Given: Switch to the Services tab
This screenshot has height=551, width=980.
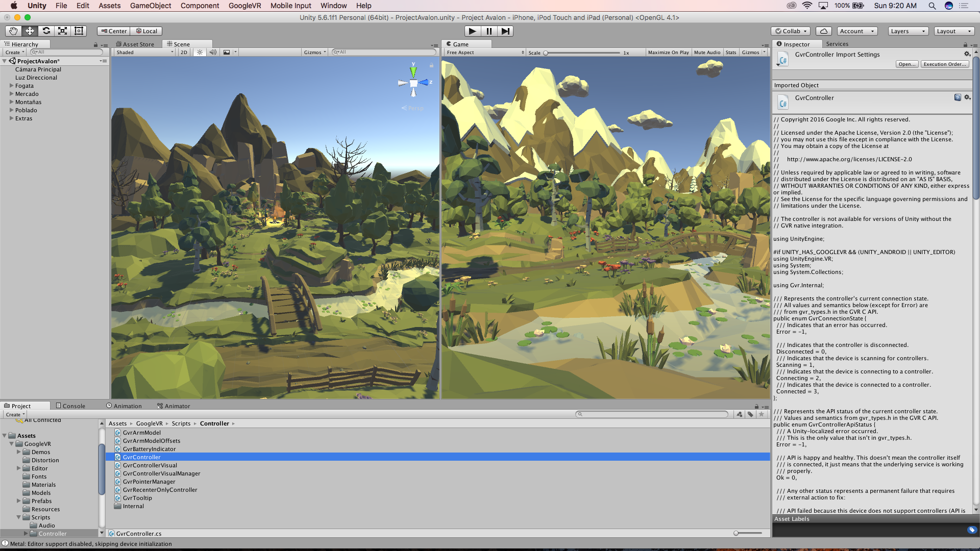Looking at the screenshot, I should [x=837, y=44].
